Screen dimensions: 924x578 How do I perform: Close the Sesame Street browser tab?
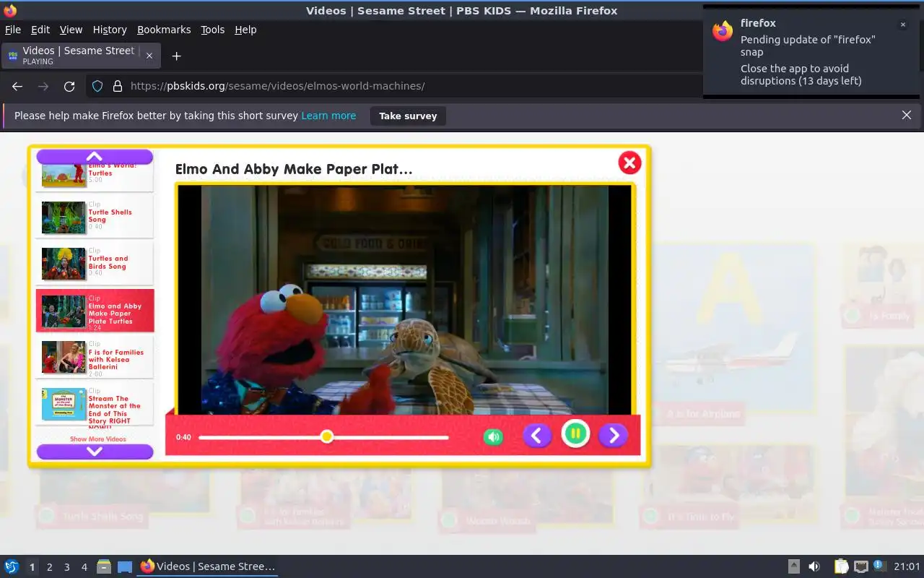149,56
